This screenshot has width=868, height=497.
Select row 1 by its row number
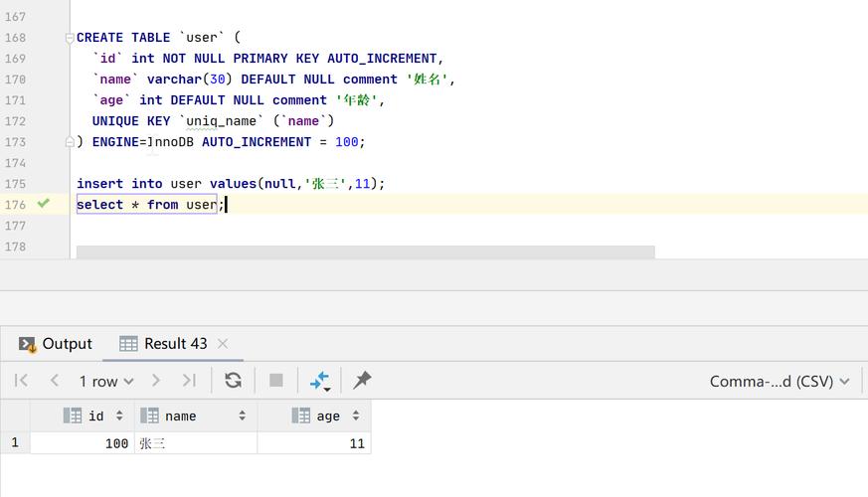(x=15, y=442)
